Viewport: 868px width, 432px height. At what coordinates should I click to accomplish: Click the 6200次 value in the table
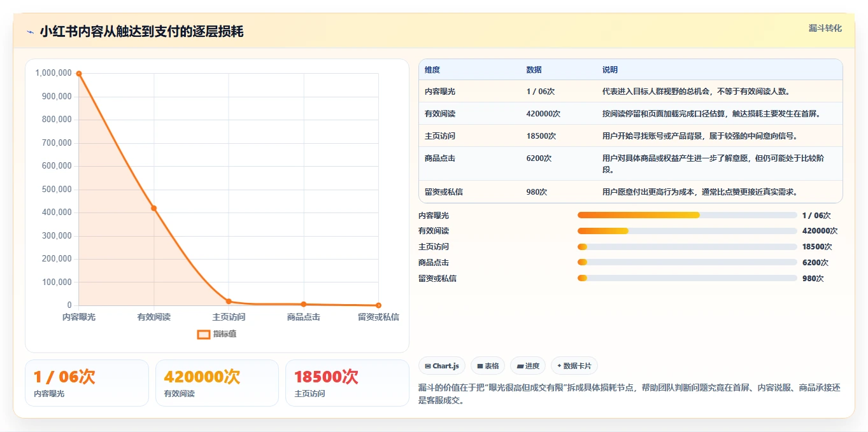[x=539, y=158]
